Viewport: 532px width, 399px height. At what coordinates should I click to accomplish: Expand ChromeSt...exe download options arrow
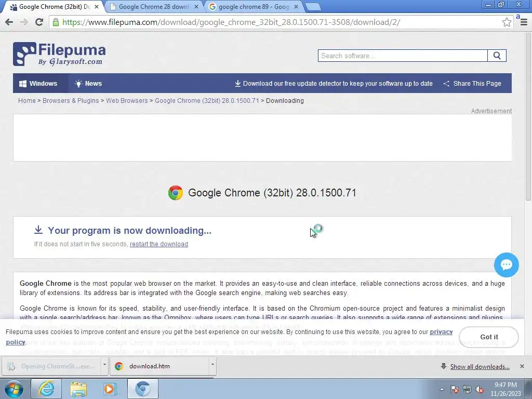click(x=104, y=365)
